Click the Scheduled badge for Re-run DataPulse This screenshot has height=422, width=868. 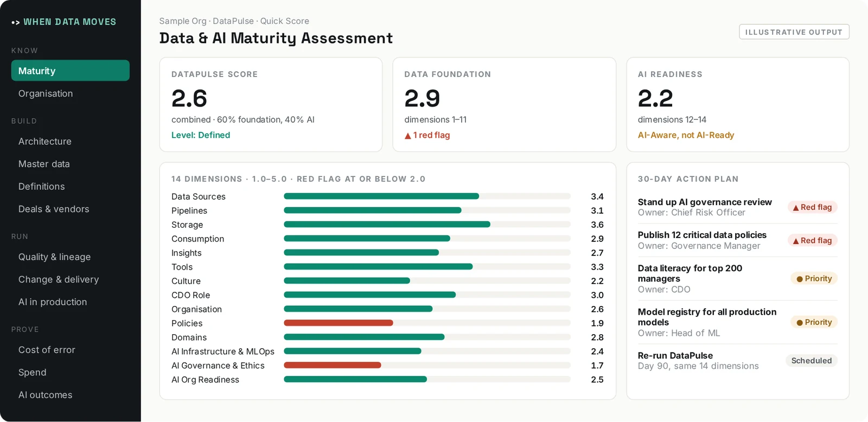tap(812, 361)
